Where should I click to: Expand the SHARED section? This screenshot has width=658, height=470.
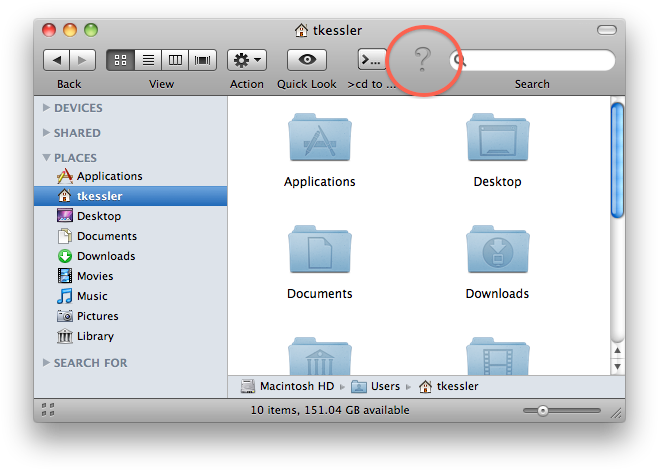click(x=46, y=133)
